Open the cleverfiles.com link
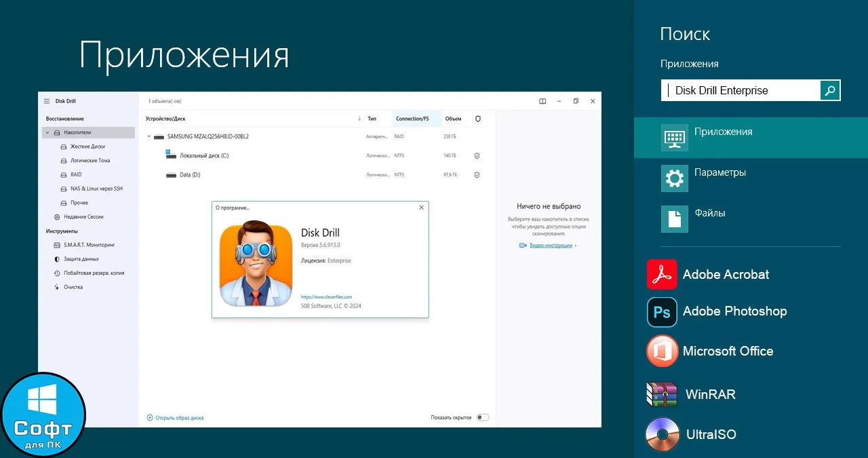 point(326,297)
